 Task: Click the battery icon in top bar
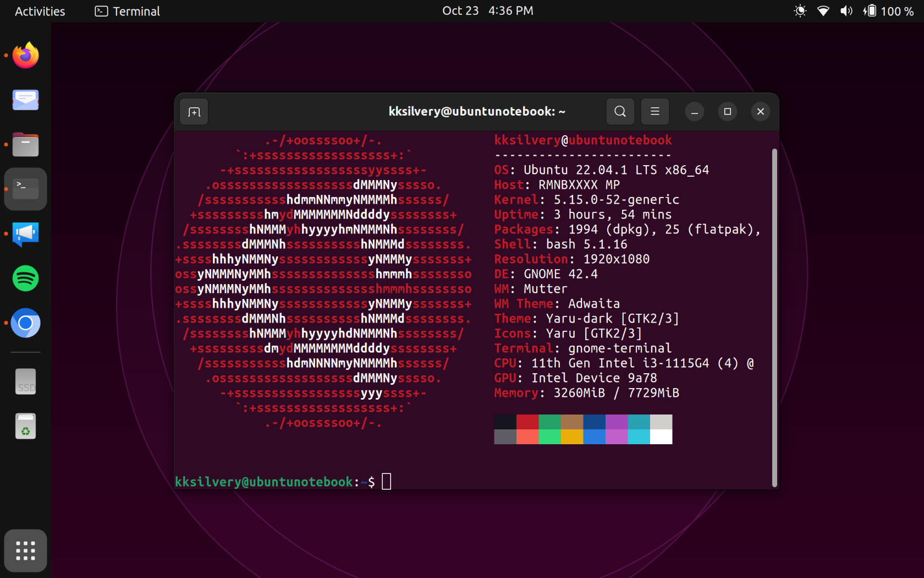(x=870, y=11)
